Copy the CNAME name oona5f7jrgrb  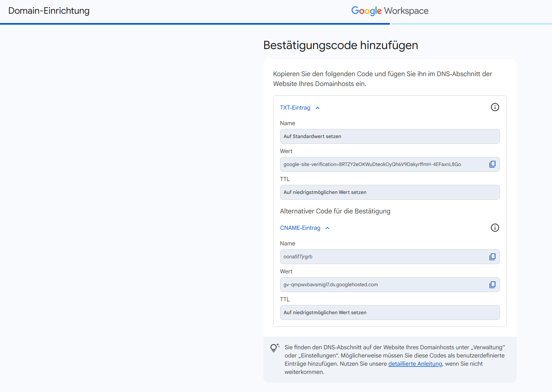click(x=492, y=257)
